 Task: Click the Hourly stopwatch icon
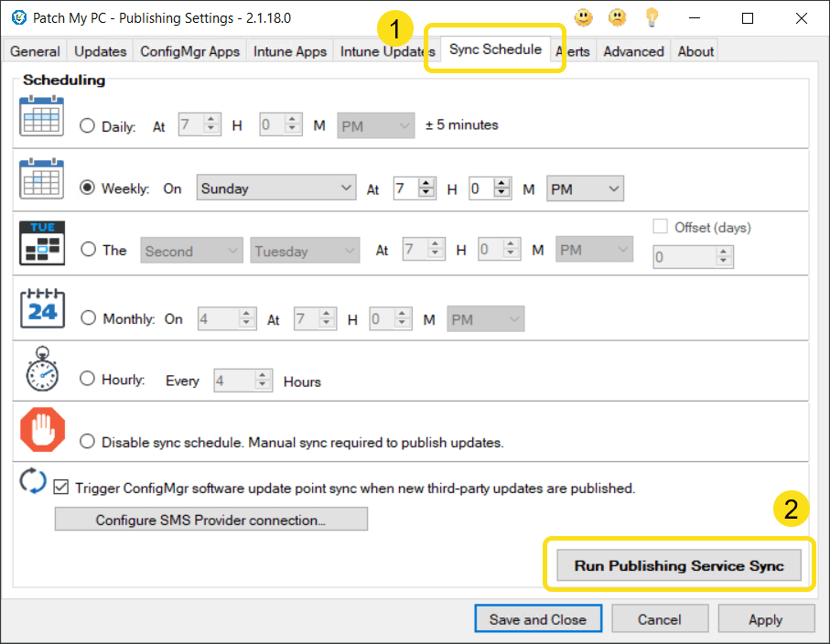pyautogui.click(x=42, y=370)
